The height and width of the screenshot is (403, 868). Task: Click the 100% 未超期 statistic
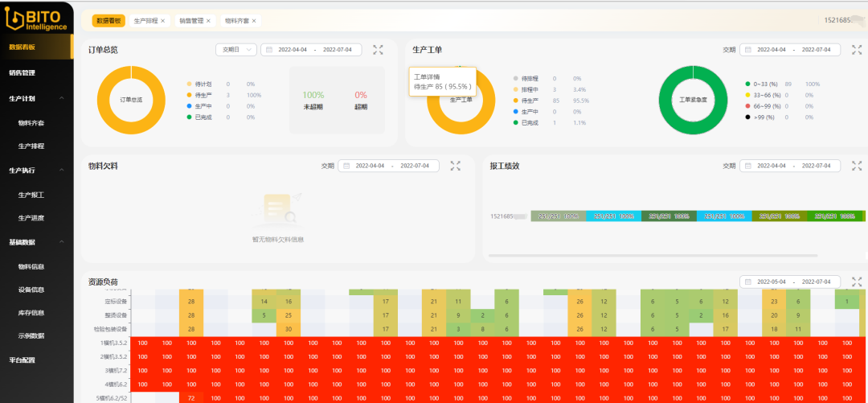coord(313,101)
